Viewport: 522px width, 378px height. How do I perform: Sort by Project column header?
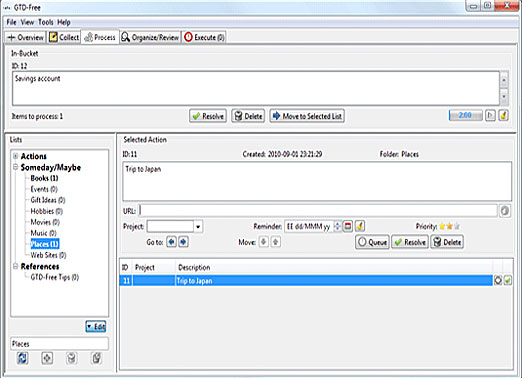[154, 267]
